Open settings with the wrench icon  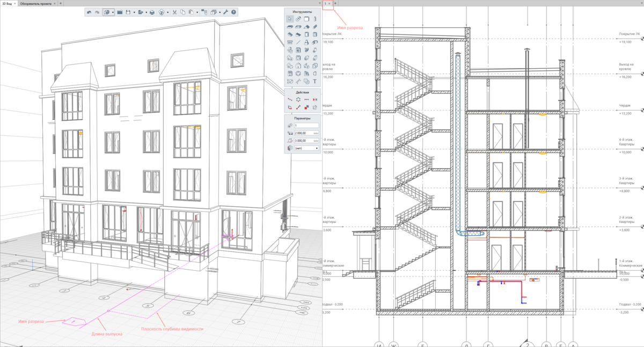click(x=226, y=12)
